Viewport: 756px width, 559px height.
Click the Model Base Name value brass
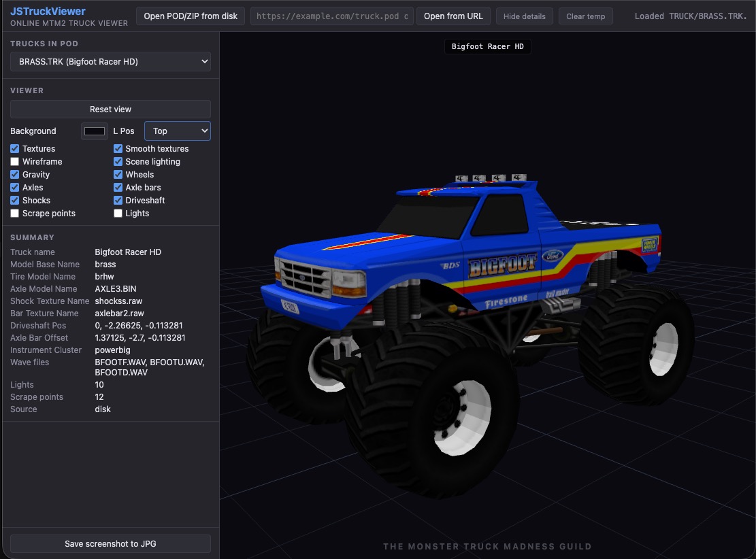(x=105, y=264)
